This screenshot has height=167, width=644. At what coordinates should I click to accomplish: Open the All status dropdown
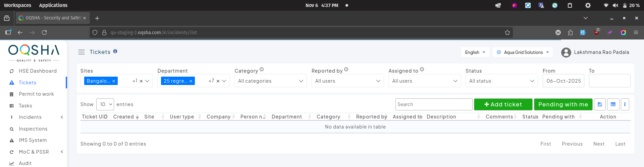tap(501, 81)
